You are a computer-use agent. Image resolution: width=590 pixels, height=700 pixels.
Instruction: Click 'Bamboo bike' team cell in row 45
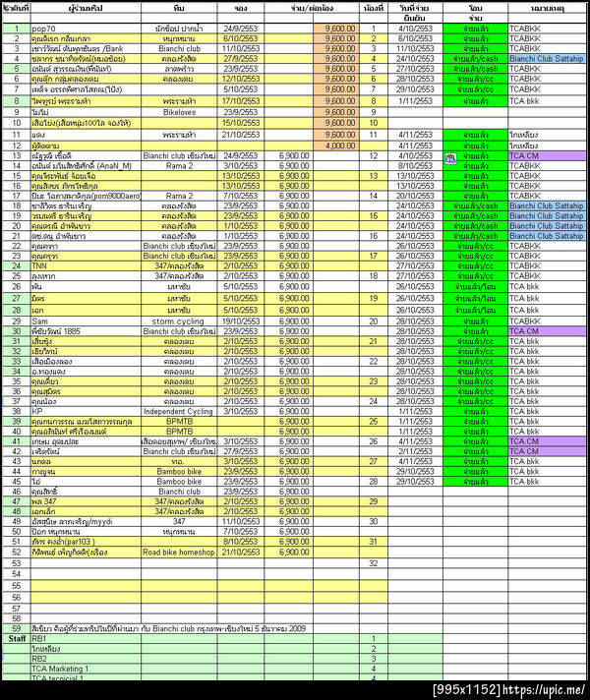point(179,482)
